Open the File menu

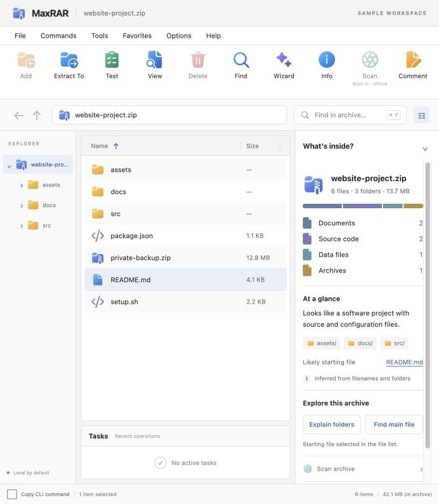(20, 36)
